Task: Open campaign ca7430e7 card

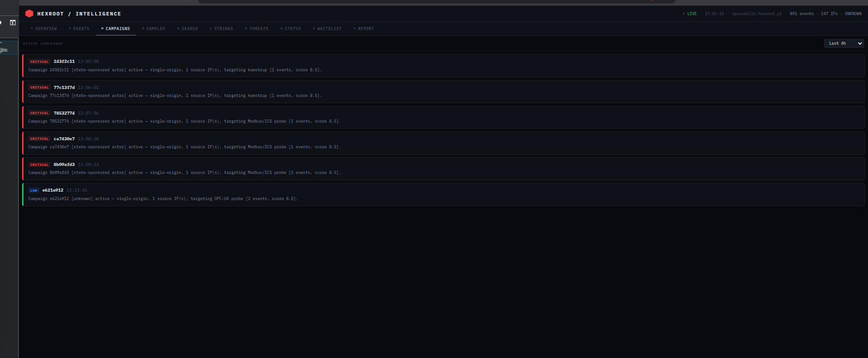Action: click(x=443, y=143)
